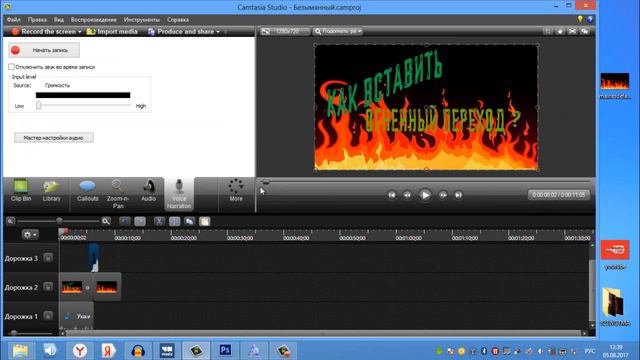The height and width of the screenshot is (360, 640).
Task: Toggle lock on Дорожка 1
Action: tap(48, 316)
